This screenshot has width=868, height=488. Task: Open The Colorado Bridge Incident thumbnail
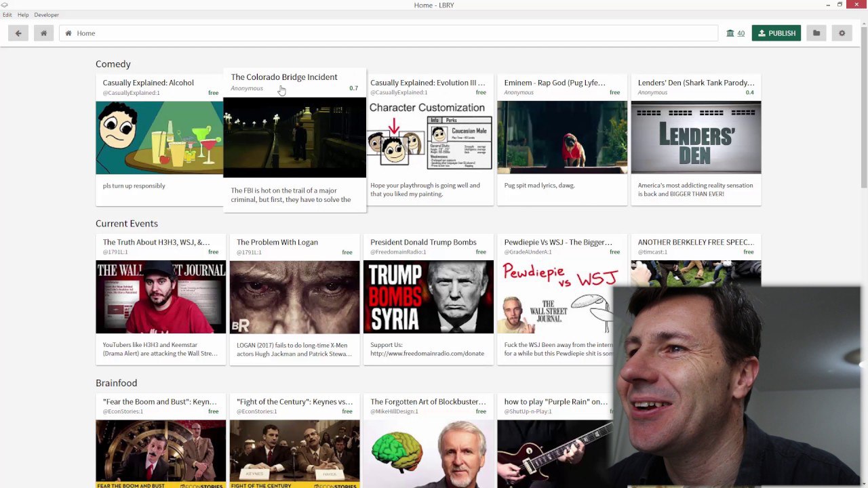coord(294,138)
